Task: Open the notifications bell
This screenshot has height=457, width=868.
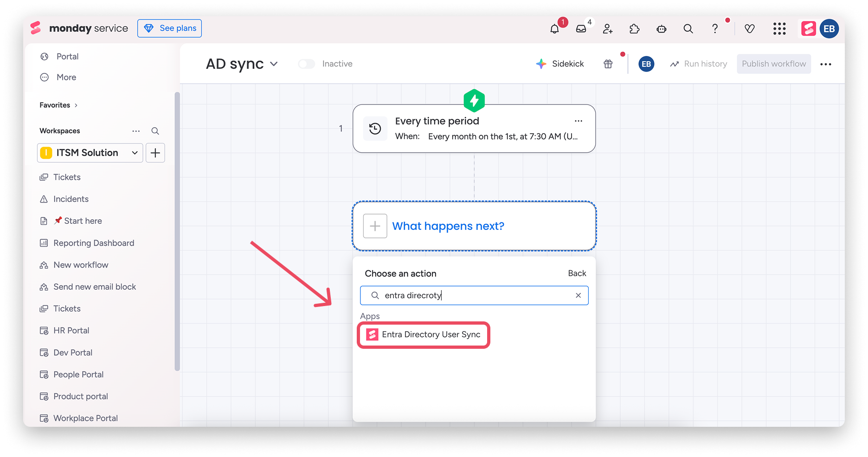Action: 554,29
